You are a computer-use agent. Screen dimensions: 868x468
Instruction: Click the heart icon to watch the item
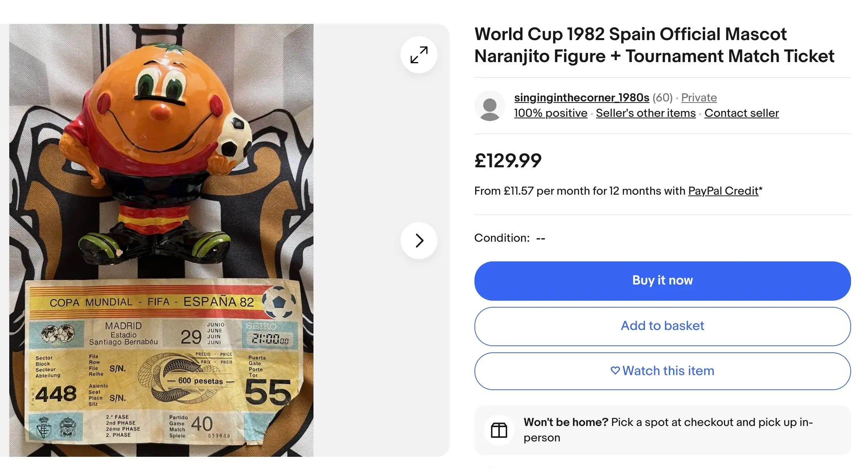point(615,371)
